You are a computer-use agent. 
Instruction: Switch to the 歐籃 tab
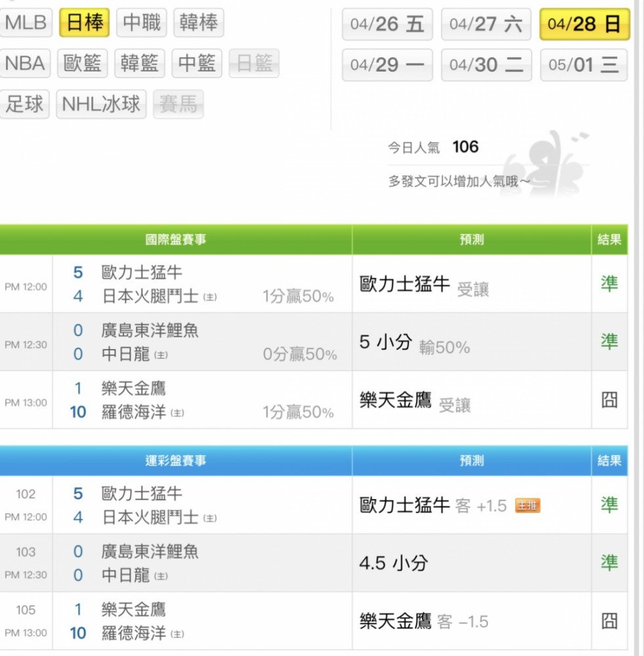pos(82,64)
